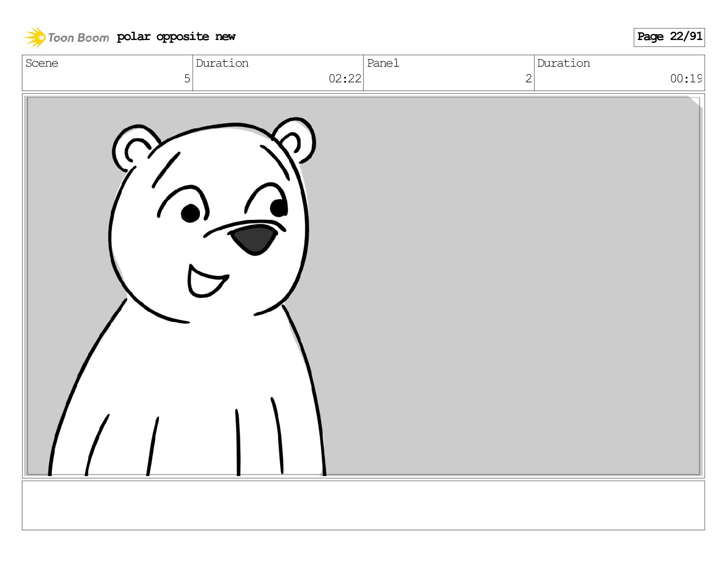Click the empty notes box below panel

[363, 506]
